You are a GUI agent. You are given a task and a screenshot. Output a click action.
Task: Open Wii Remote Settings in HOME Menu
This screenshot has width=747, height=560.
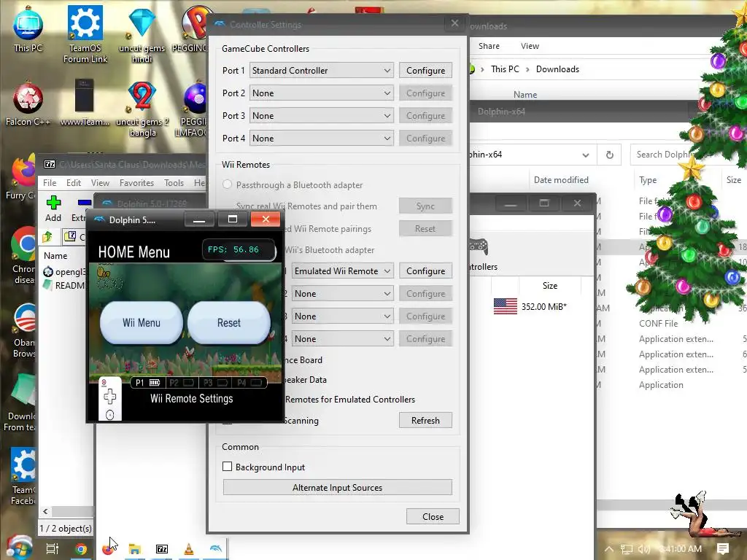coord(192,399)
